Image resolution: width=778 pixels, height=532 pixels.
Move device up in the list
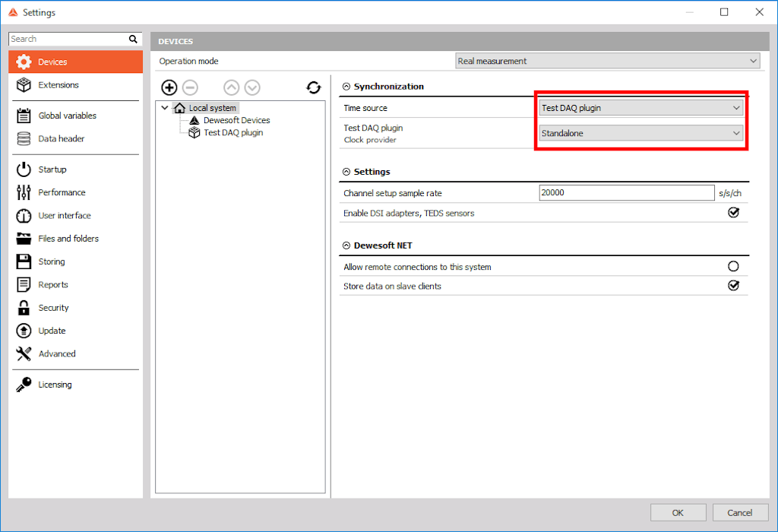[231, 88]
